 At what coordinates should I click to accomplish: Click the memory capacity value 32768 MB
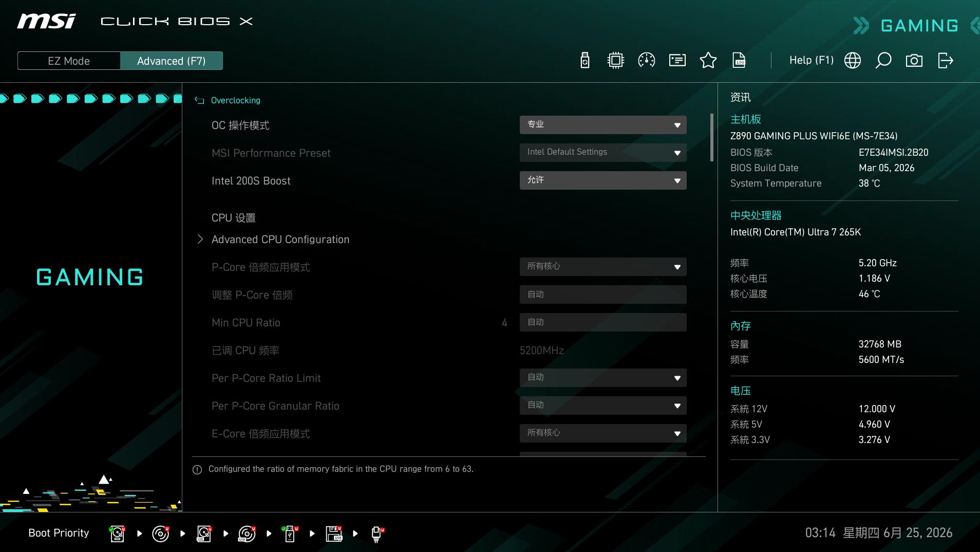(x=880, y=344)
